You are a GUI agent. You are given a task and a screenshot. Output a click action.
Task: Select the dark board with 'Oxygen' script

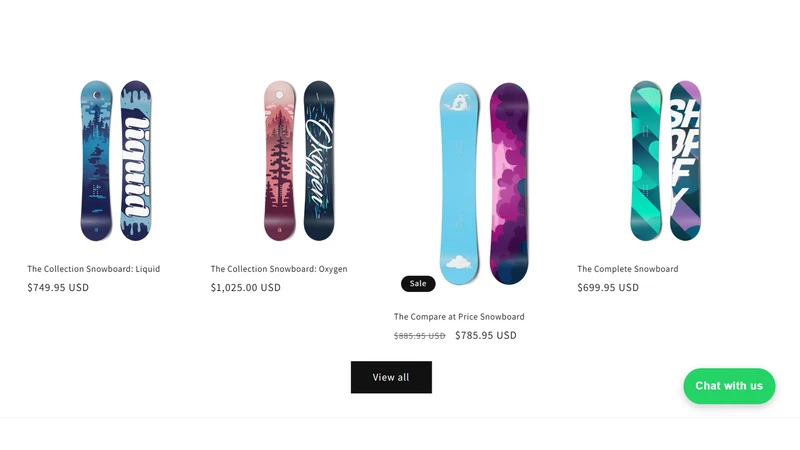(319, 160)
